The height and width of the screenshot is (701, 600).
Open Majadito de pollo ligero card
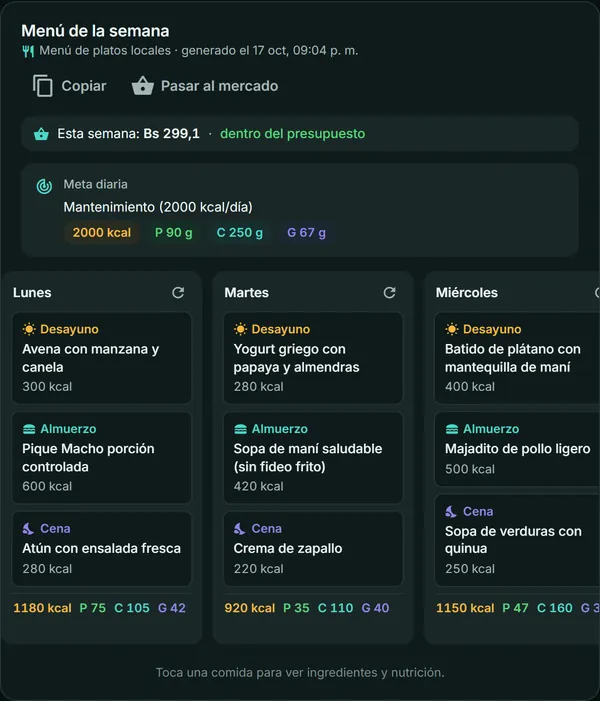(x=517, y=449)
